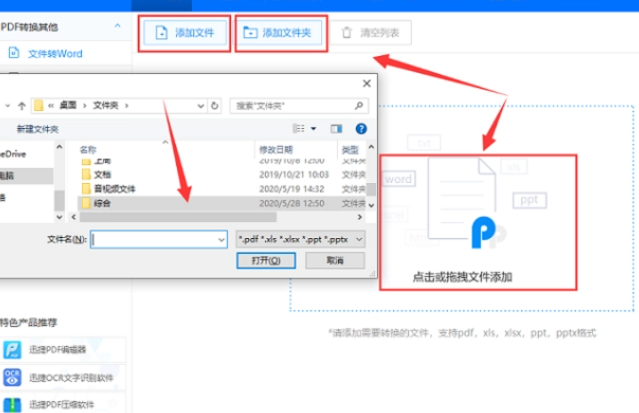The height and width of the screenshot is (413, 639).
Task: Open 迅捷PDF压缩软件 recommendation
Action: point(61,405)
